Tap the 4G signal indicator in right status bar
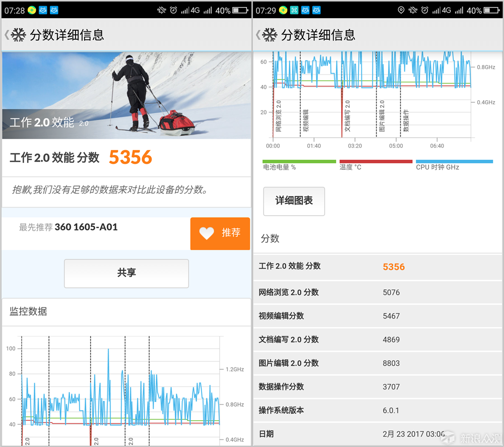 [442, 10]
